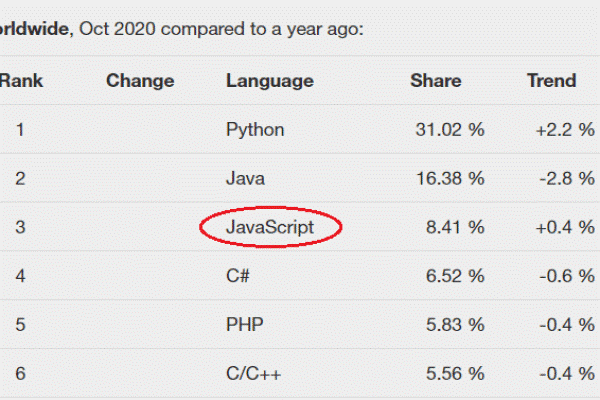Click the Share column header
The image size is (600, 400).
point(436,81)
